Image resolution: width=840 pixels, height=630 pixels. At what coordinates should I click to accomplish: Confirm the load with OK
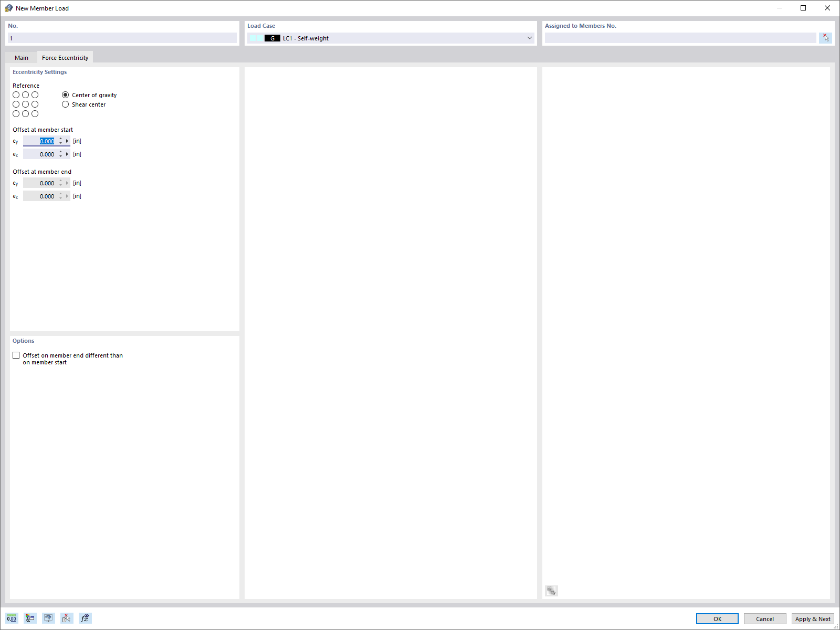(716, 618)
